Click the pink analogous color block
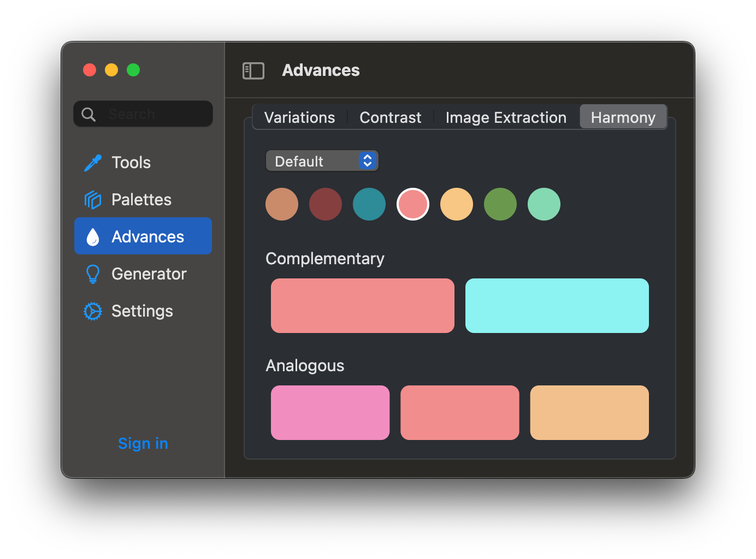The height and width of the screenshot is (559, 756). point(330,413)
